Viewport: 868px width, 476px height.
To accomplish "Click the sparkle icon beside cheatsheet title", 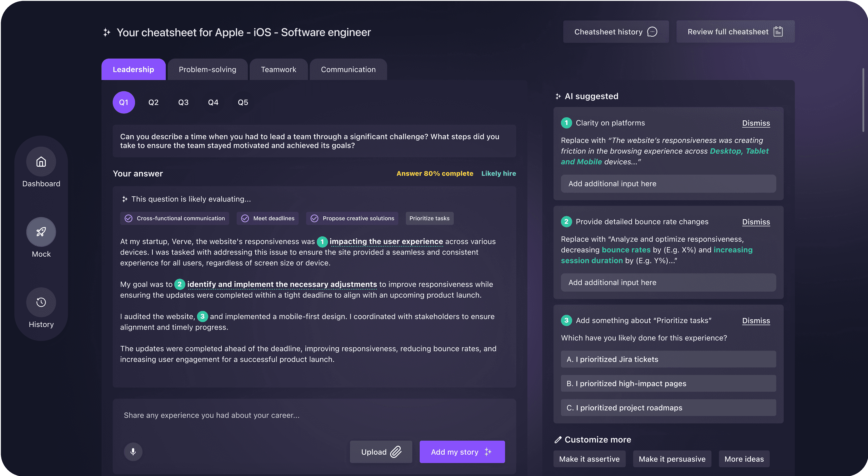I will [107, 32].
